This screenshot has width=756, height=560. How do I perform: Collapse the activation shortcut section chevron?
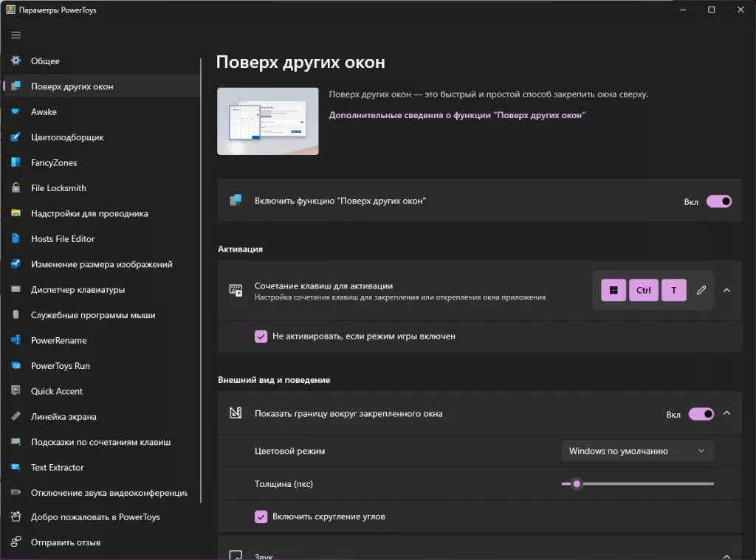726,290
